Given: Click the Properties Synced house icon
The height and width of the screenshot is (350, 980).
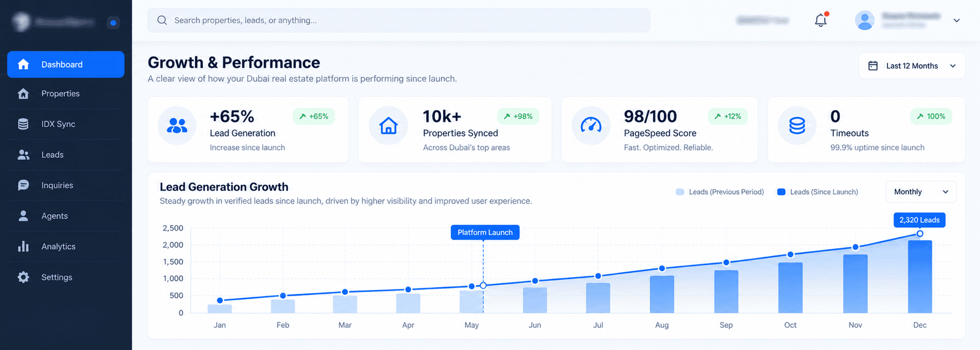Looking at the screenshot, I should coord(388,125).
